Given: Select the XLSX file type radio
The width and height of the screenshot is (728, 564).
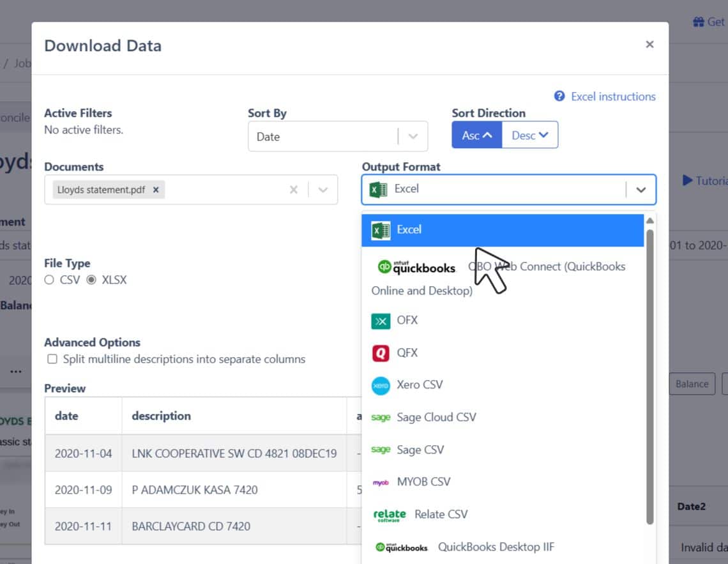Looking at the screenshot, I should point(91,280).
